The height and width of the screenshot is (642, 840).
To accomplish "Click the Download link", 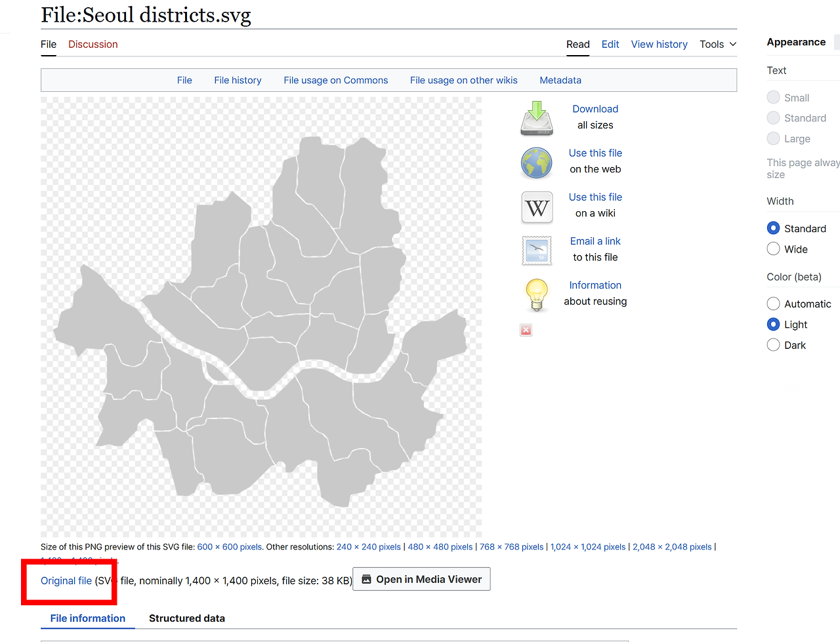I will (595, 109).
